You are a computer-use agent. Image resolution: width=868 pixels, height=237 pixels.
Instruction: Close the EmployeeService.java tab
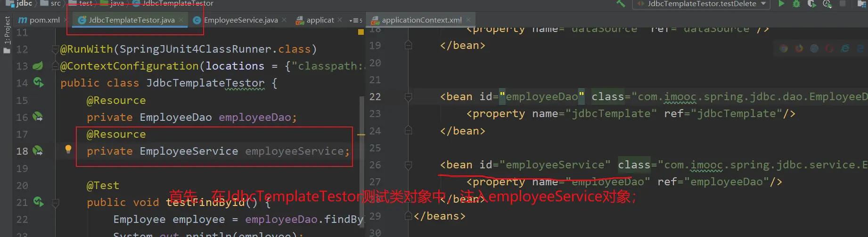[284, 20]
